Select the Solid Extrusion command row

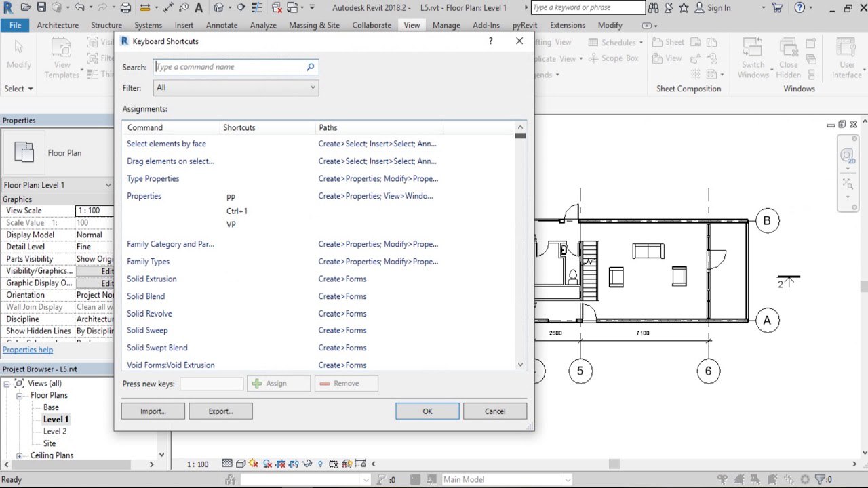(x=319, y=279)
